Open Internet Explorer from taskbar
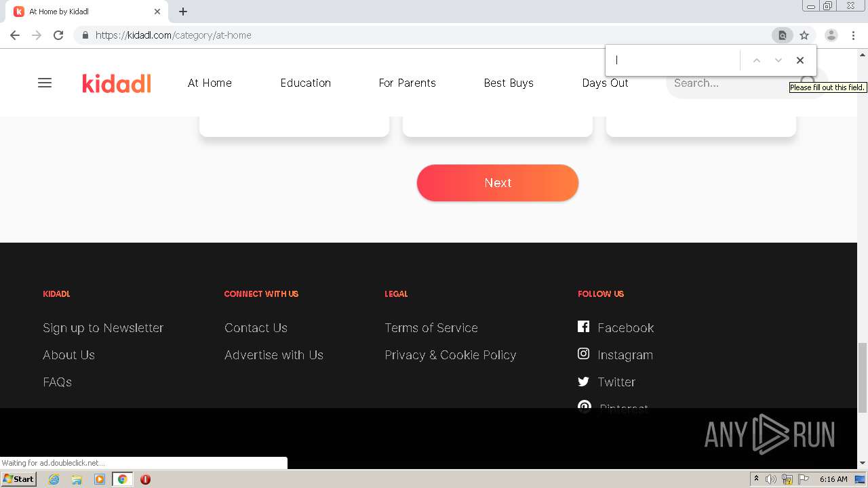Viewport: 868px width, 488px height. pos(54,479)
